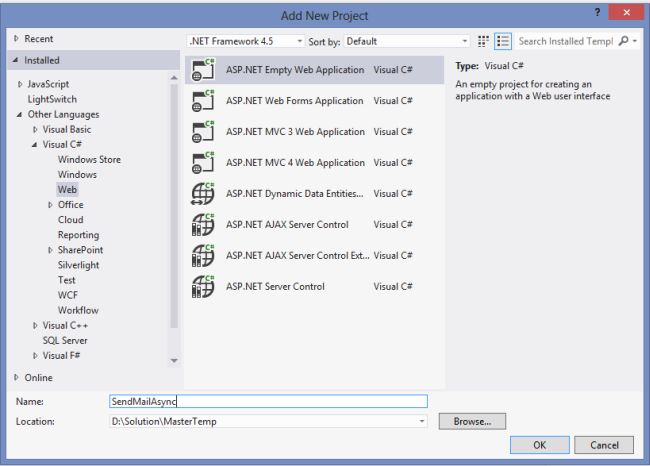Expand the Online section
Screen dimensions: 650x466
[17, 377]
